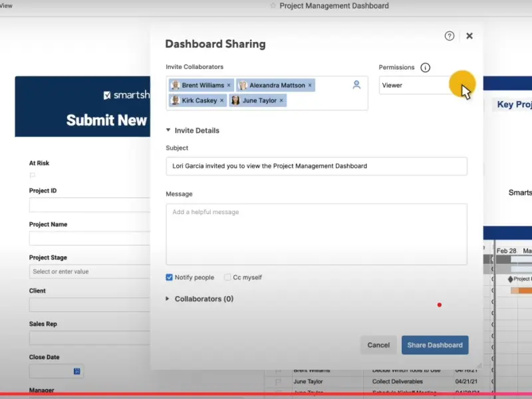Enable the Cc myself checkbox

point(227,277)
